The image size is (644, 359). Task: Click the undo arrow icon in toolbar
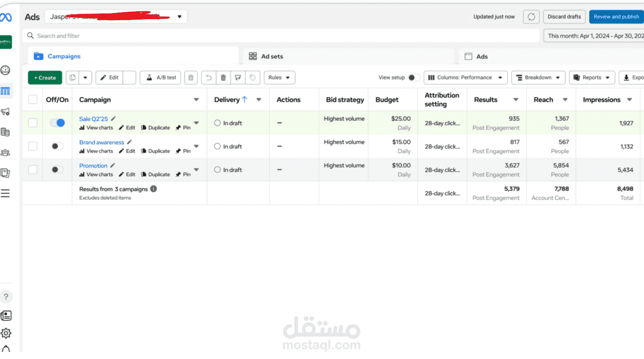pos(208,77)
